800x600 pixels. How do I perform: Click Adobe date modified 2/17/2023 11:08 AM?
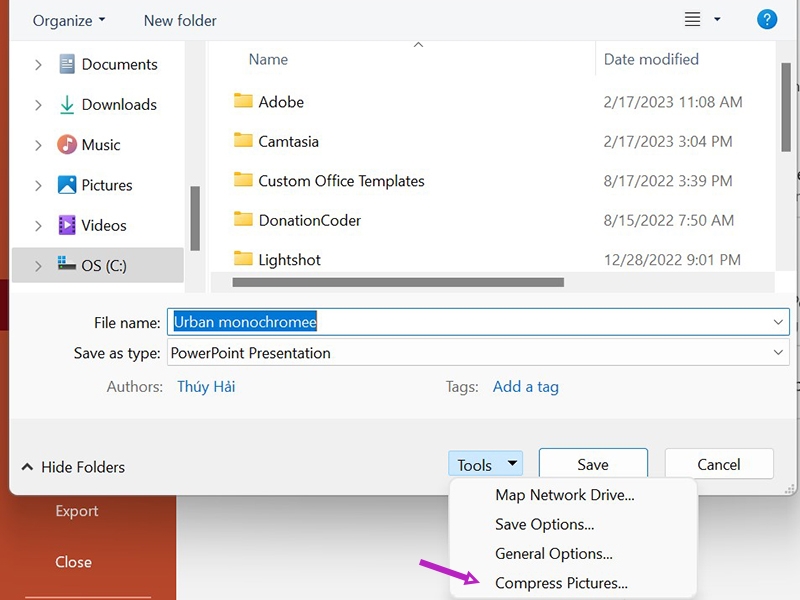[672, 102]
